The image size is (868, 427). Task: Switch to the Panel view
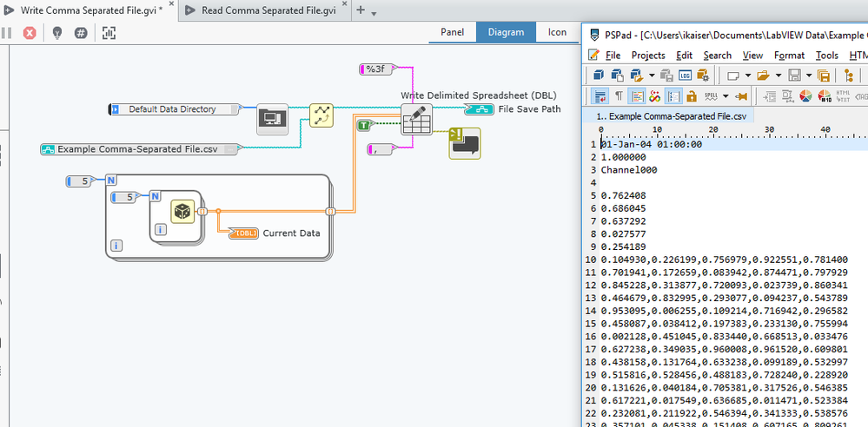[x=453, y=32]
